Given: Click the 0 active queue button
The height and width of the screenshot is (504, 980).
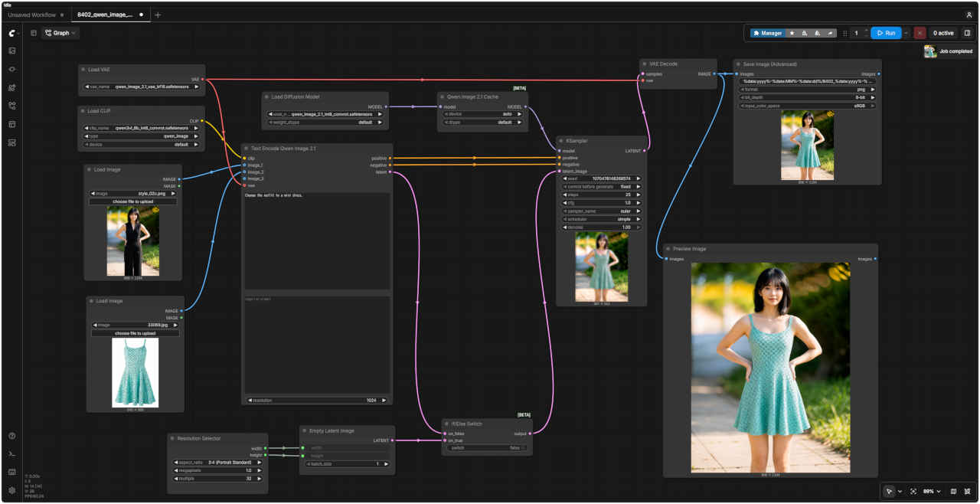Looking at the screenshot, I should click(943, 33).
